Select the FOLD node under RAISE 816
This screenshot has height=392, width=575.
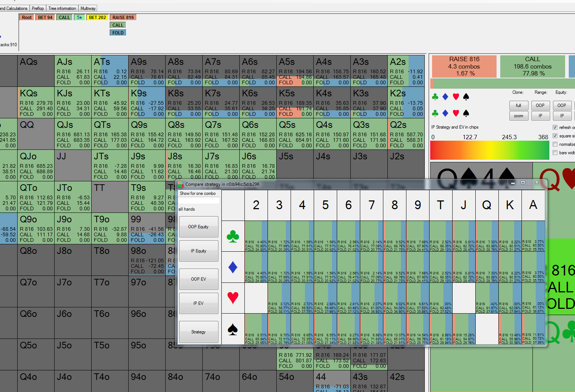click(x=118, y=33)
